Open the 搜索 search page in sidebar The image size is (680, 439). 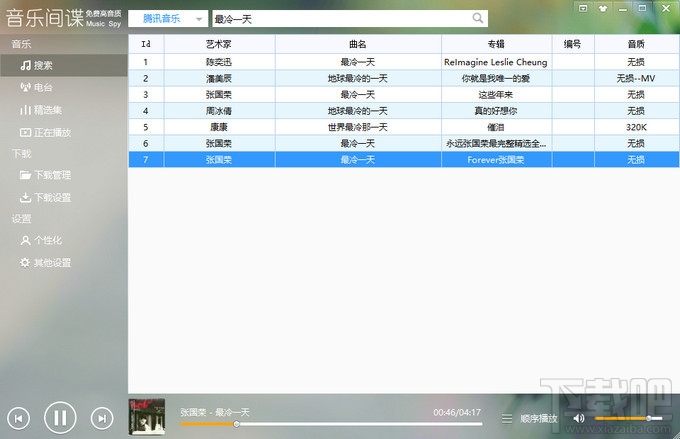[x=63, y=66]
